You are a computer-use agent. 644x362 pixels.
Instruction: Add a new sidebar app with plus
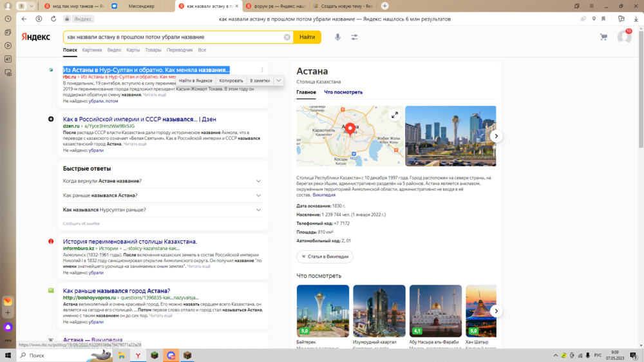pos(8,312)
